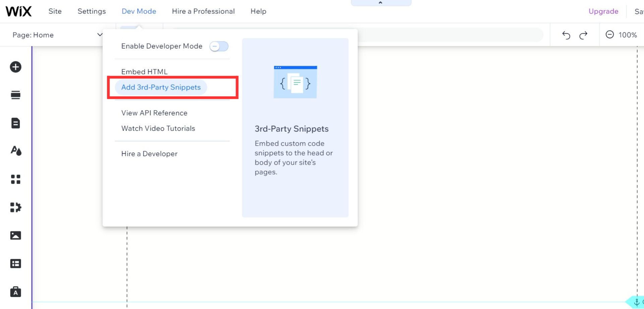Zoom out with the minus magnifier
Viewport: 644px width, 309px height.
tap(609, 35)
